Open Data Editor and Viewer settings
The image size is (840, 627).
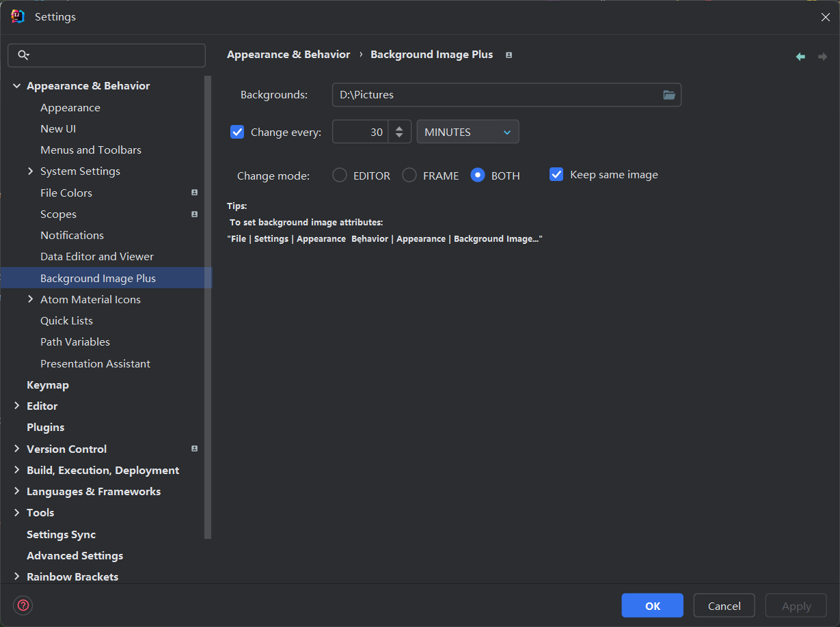point(97,257)
